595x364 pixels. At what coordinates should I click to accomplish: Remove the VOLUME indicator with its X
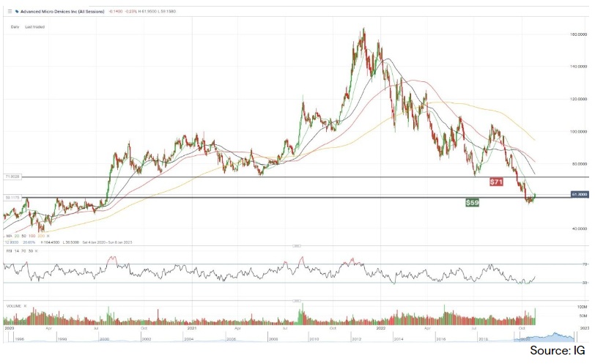click(25, 306)
